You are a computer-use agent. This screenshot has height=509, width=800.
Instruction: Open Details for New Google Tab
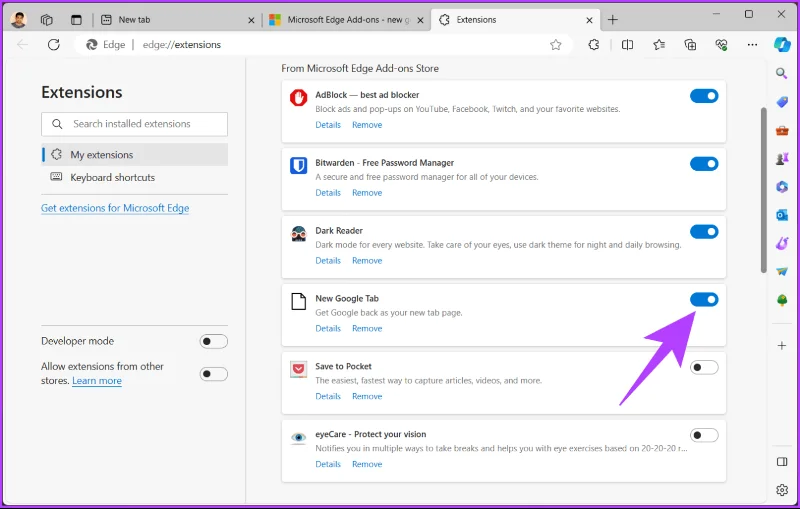click(x=328, y=328)
